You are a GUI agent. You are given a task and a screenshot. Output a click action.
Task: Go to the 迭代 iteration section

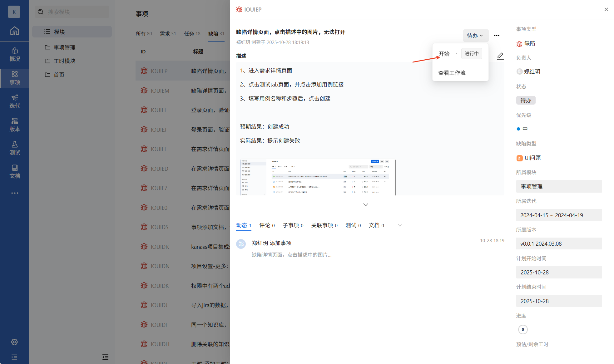coord(14,101)
